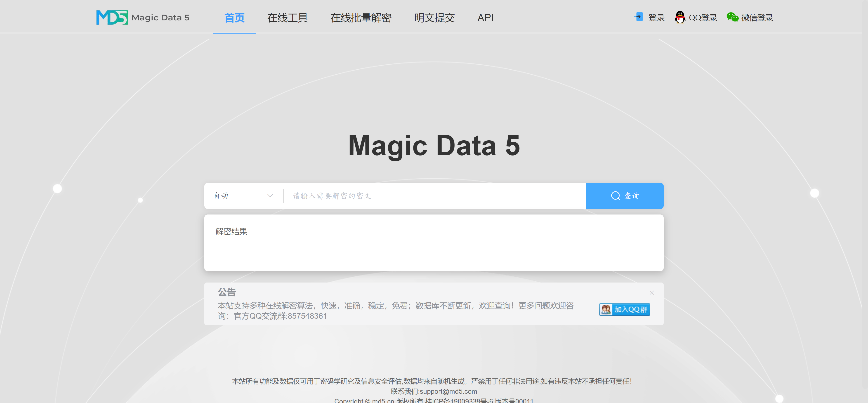The image size is (868, 403).
Task: Click the 登录 link
Action: (656, 18)
